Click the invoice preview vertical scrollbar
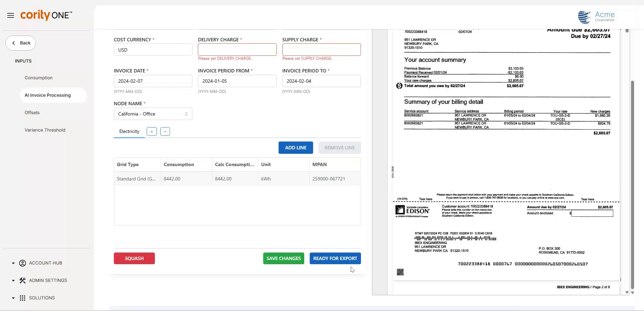The height and width of the screenshot is (311, 644). (x=632, y=185)
